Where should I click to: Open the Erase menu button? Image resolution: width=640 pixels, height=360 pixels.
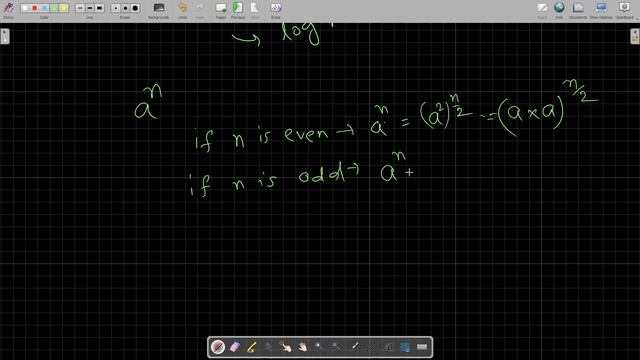[x=276, y=9]
